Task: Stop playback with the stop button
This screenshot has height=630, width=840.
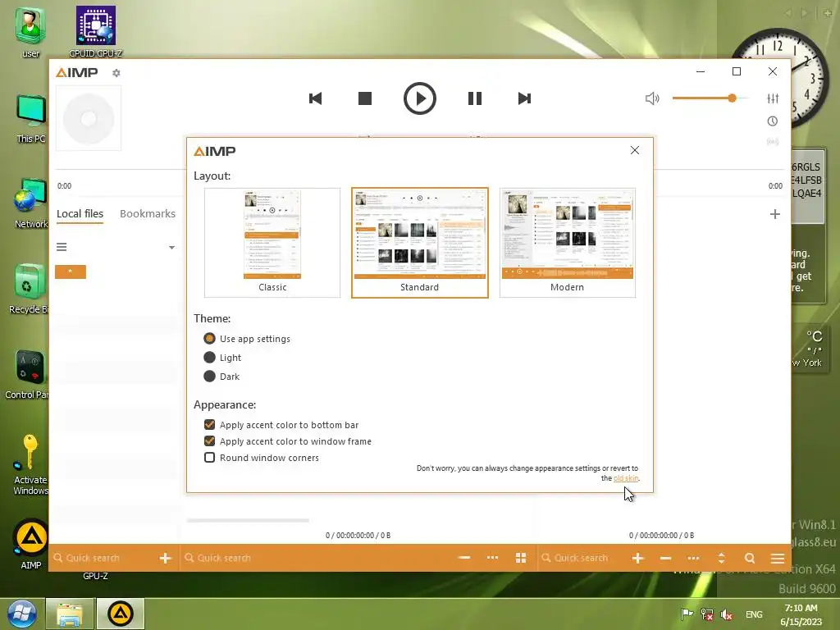Action: tap(365, 98)
